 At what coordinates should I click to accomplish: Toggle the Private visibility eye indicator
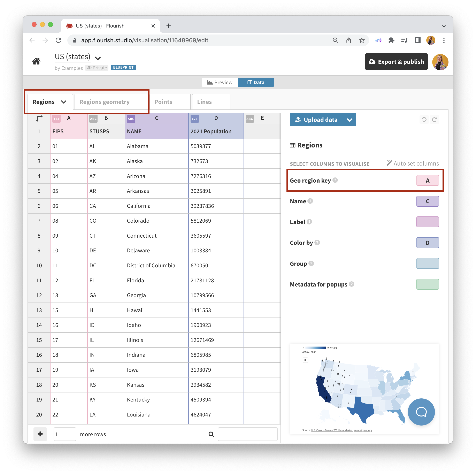click(89, 68)
